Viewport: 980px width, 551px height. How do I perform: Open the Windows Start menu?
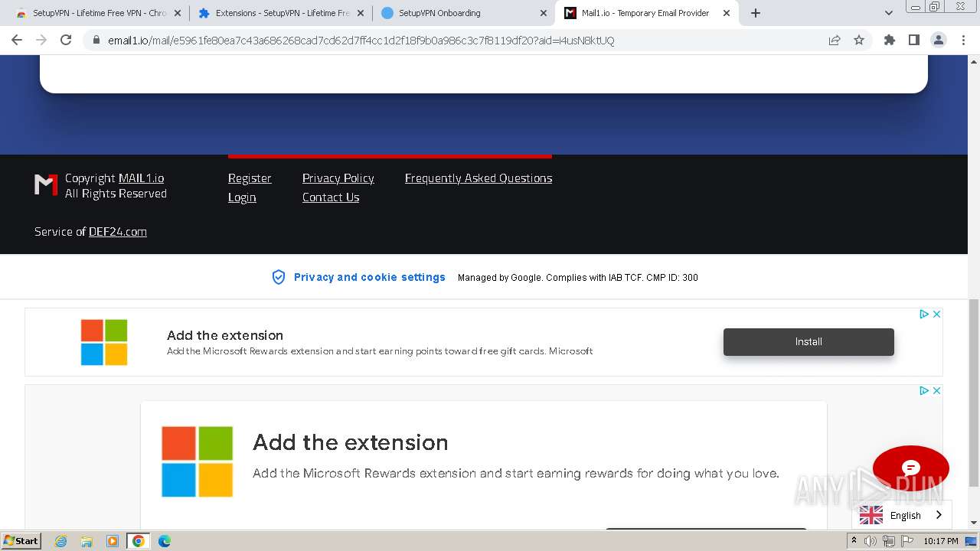tap(21, 541)
